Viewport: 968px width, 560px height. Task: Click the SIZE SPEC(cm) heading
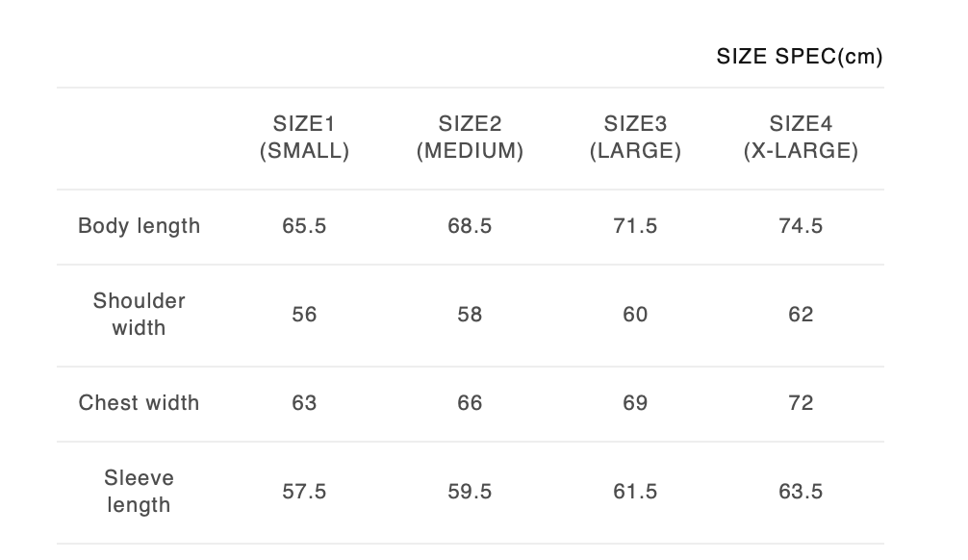click(799, 57)
